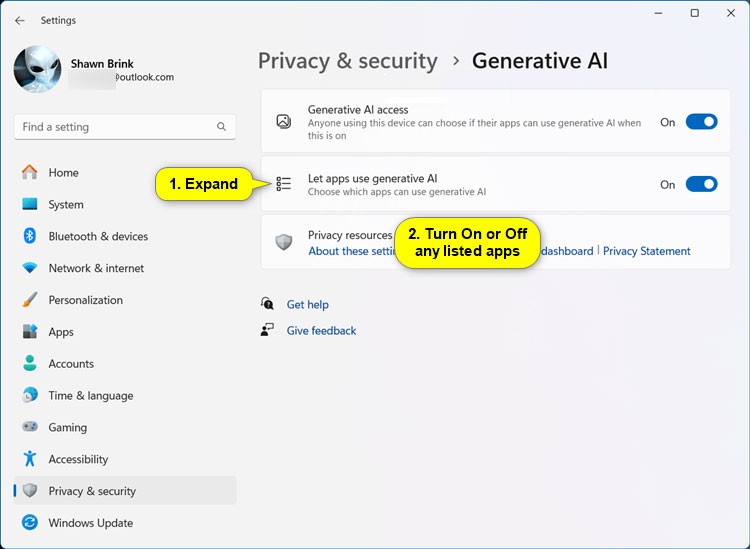Open Personalization paintbrush icon
The height and width of the screenshot is (549, 750).
coord(30,300)
